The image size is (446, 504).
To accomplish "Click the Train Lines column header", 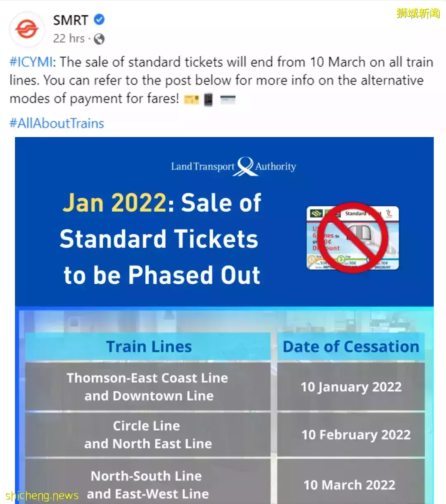I will tap(149, 347).
